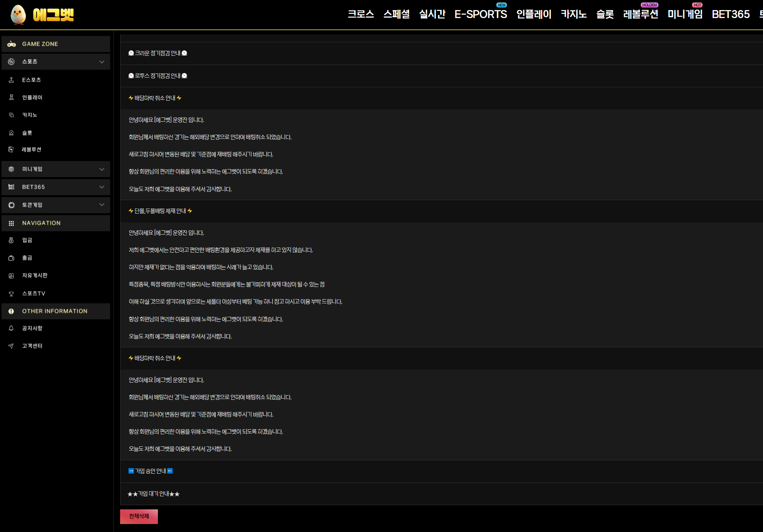
Task: Click the 카지노 cards icon in sidebar
Action: pos(11,115)
